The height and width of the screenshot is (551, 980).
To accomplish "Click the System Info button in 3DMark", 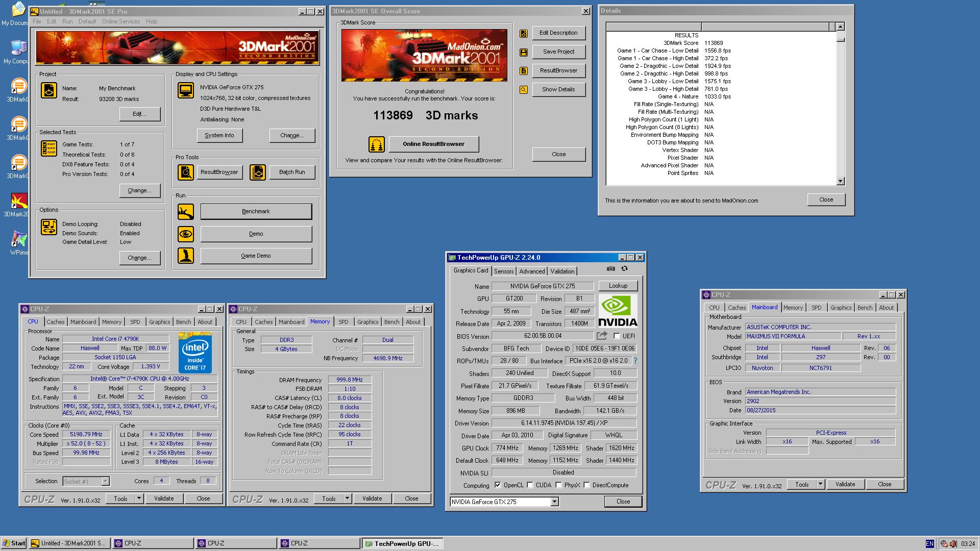I will coord(219,135).
